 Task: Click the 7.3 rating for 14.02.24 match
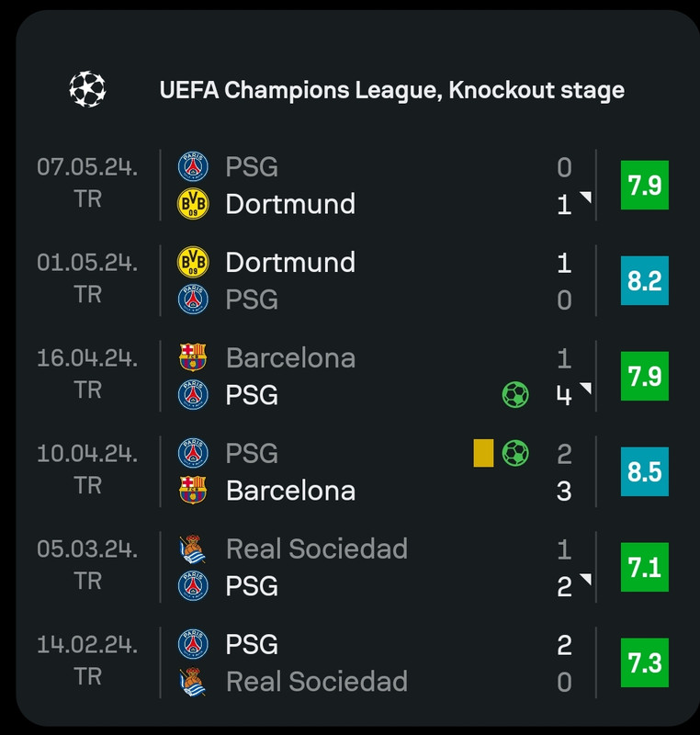pos(645,662)
